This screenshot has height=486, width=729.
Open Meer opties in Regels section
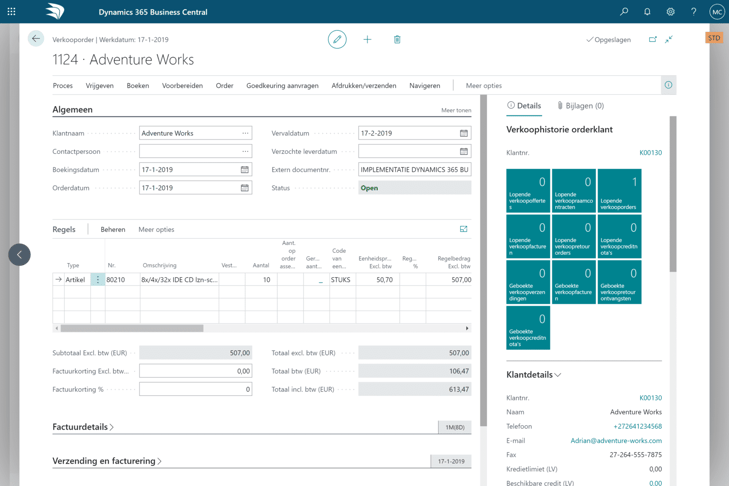[156, 229]
